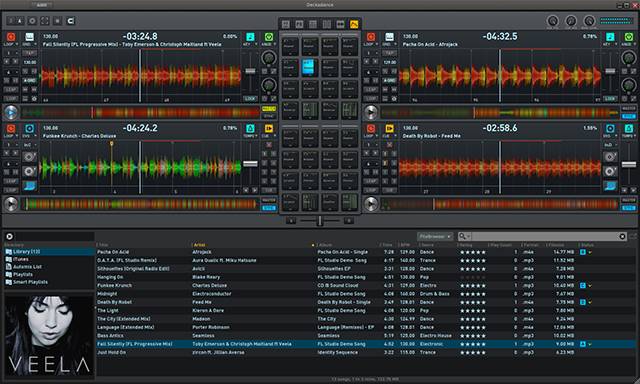Toggle Master on Pacha On Acid deck
This screenshot has width=640, height=384.
click(x=629, y=109)
